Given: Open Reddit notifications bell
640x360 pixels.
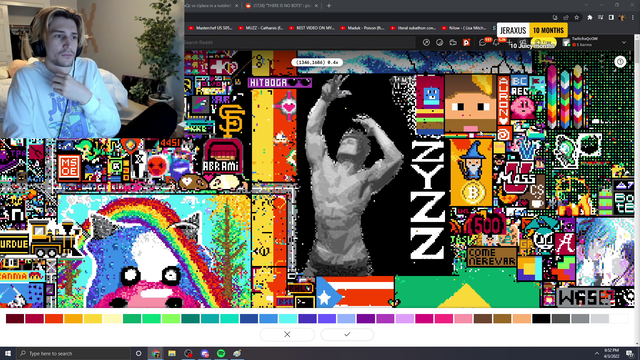Looking at the screenshot, I should coord(496,42).
